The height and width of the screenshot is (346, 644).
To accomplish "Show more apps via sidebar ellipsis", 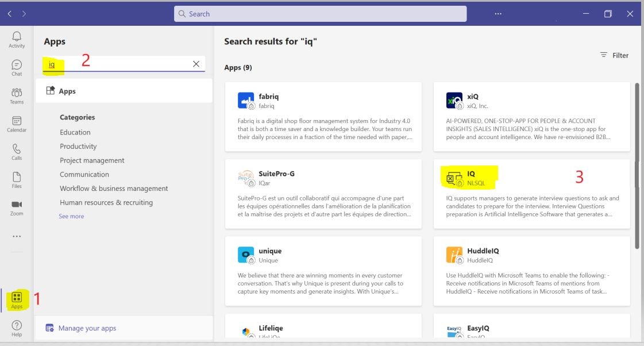I will point(17,236).
